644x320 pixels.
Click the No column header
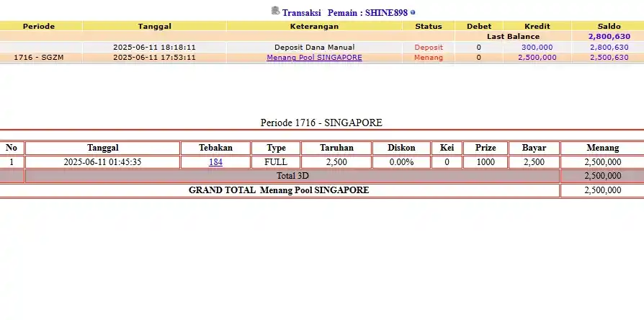click(12, 148)
